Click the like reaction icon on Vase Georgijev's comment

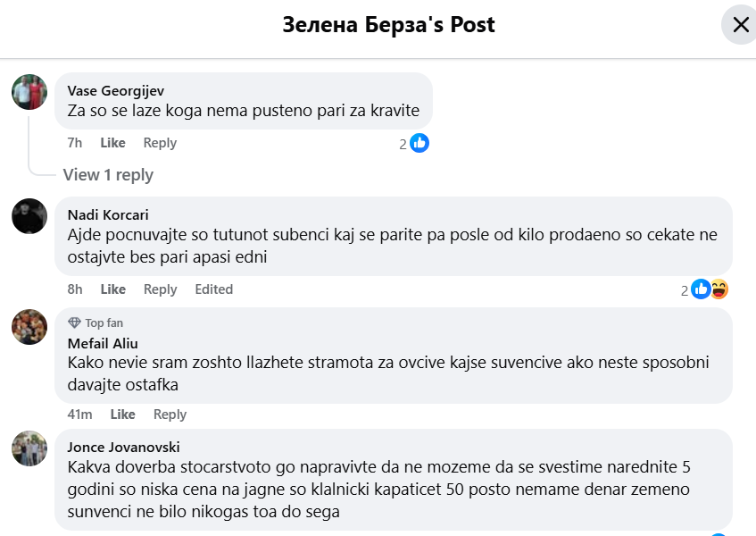click(420, 143)
